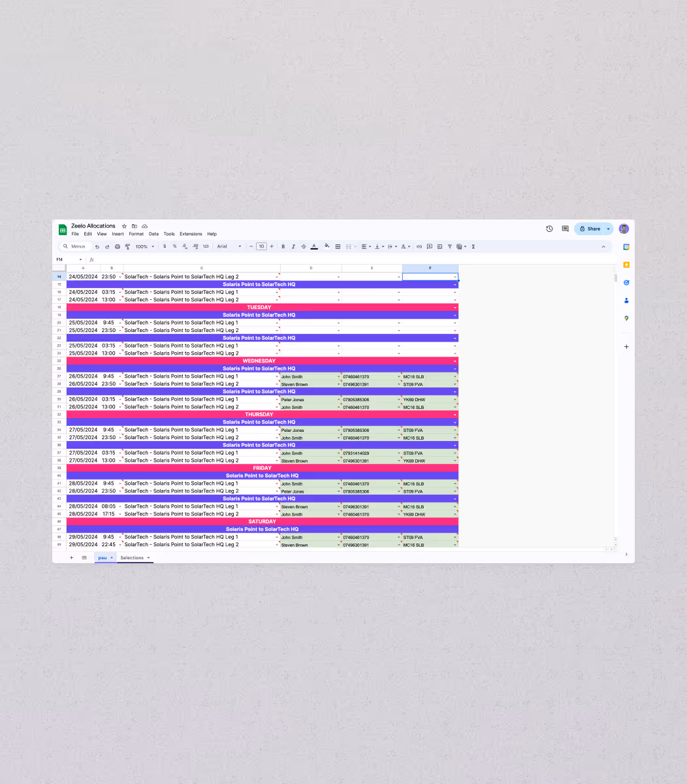687x784 pixels.
Task: Get add-ons with plus icon
Action: (x=626, y=346)
